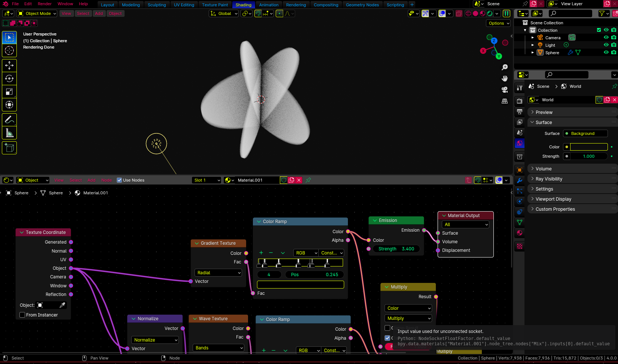Open the Tool properties tab
618x364 pixels.
coord(520,88)
